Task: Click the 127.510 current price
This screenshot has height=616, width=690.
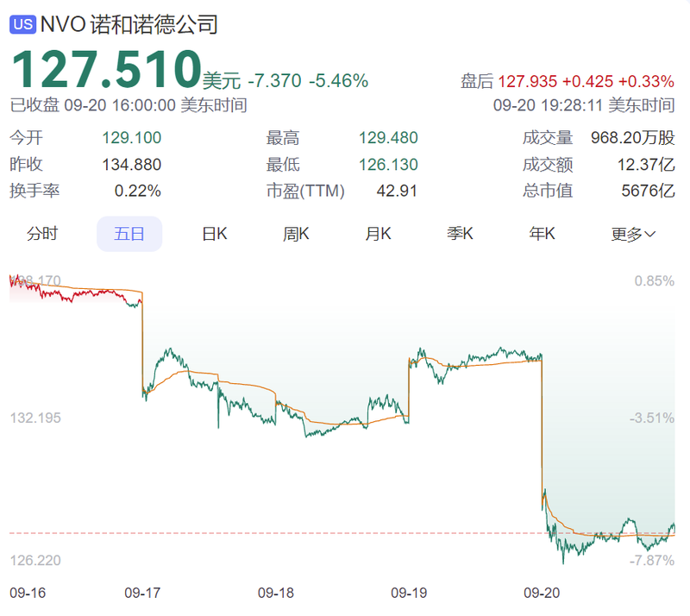Action: click(105, 70)
